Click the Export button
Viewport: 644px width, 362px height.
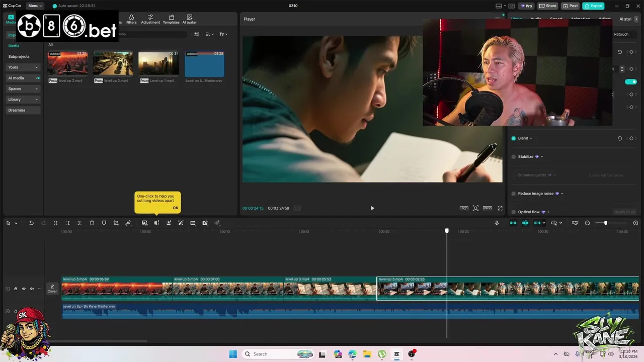[x=593, y=6]
